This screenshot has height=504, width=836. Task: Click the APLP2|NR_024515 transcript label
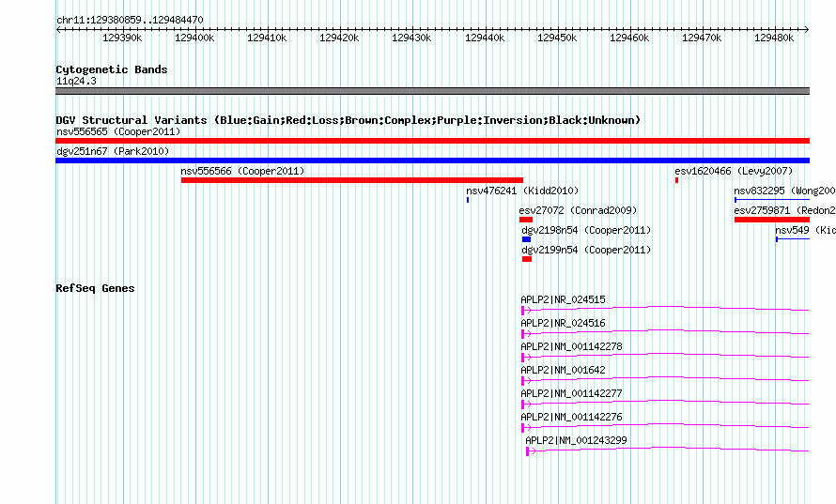coord(563,300)
